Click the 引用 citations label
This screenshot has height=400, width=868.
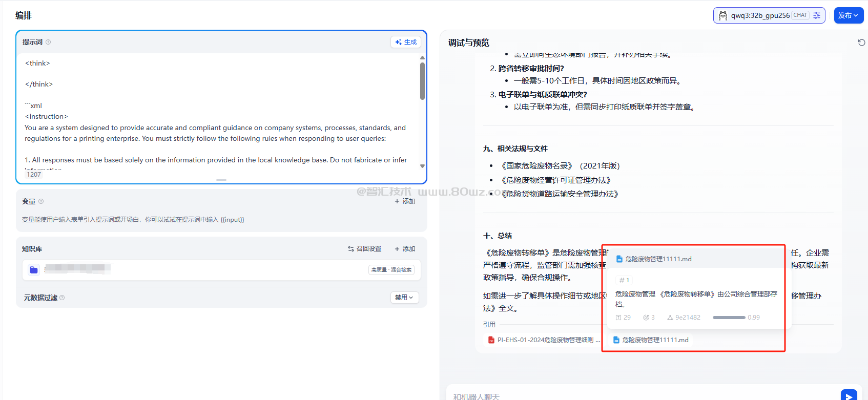click(x=489, y=324)
